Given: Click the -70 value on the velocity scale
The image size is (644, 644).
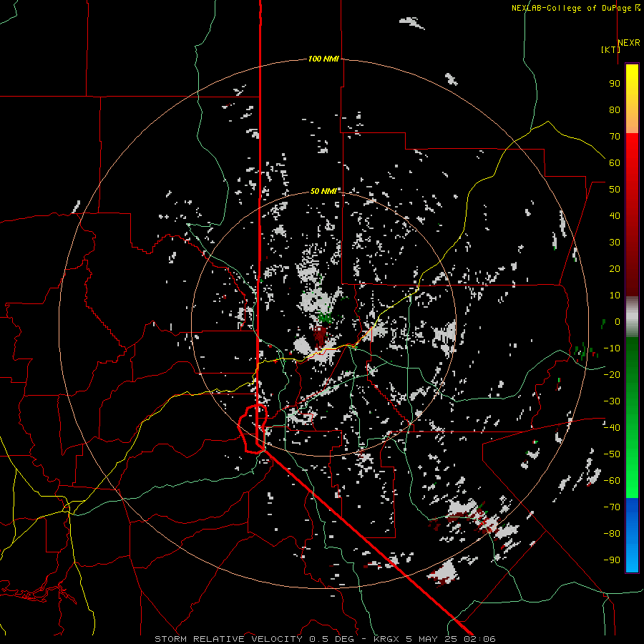Looking at the screenshot, I should 612,507.
